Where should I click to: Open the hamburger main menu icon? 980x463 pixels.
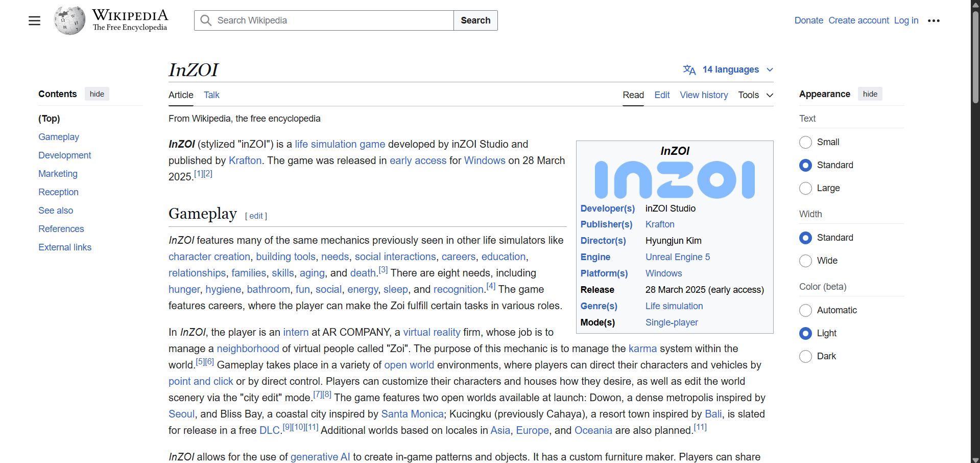34,20
